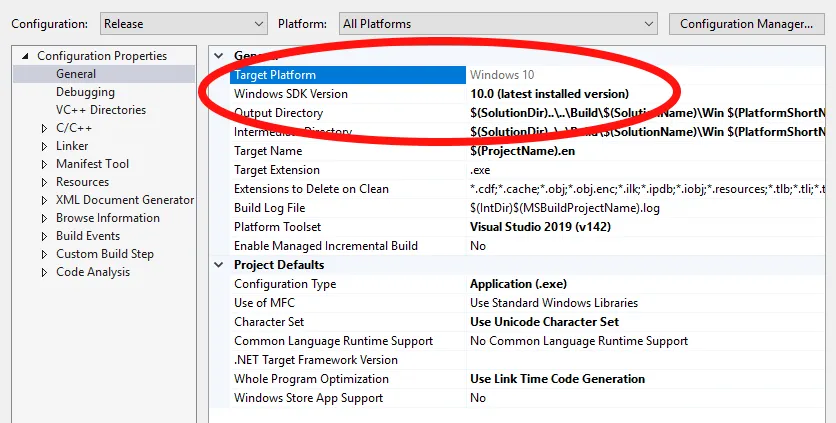Image resolution: width=836 pixels, height=423 pixels.
Task: Click the Build Log File value
Action: [565, 208]
